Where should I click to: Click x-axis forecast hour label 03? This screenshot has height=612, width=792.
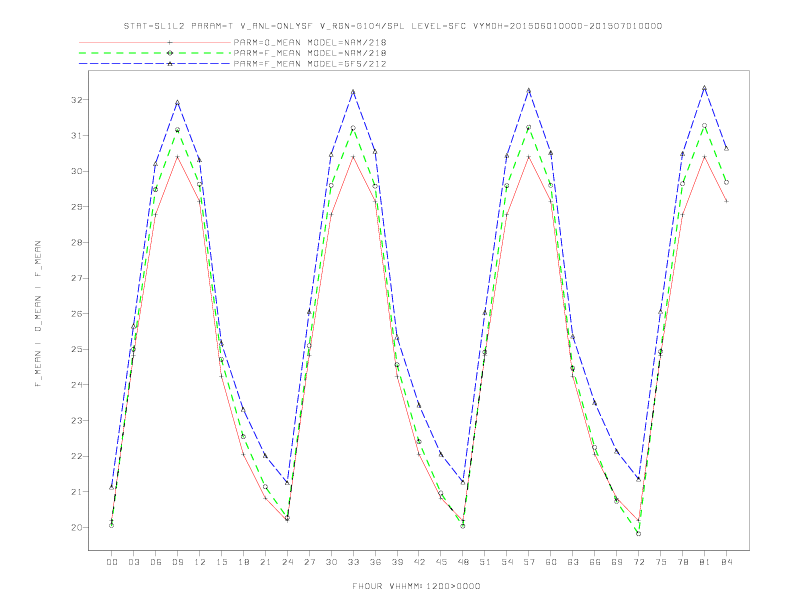pyautogui.click(x=133, y=562)
